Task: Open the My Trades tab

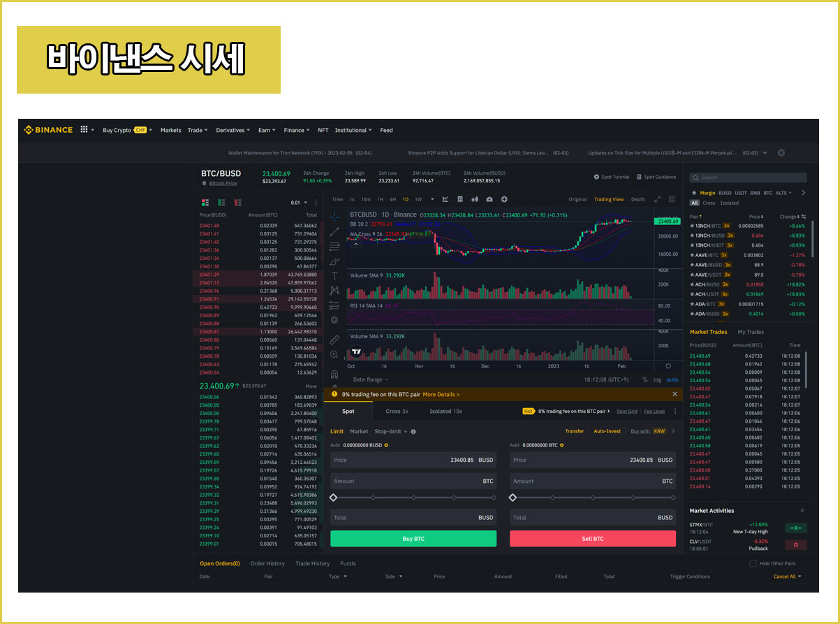Action: pyautogui.click(x=751, y=332)
